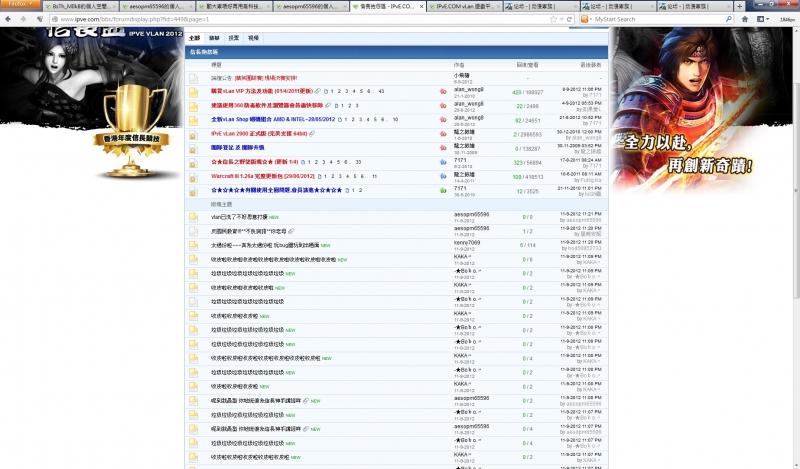Click the address bar showing www.ipve.com URL
Screen dimensions: 800x469
click(300, 19)
